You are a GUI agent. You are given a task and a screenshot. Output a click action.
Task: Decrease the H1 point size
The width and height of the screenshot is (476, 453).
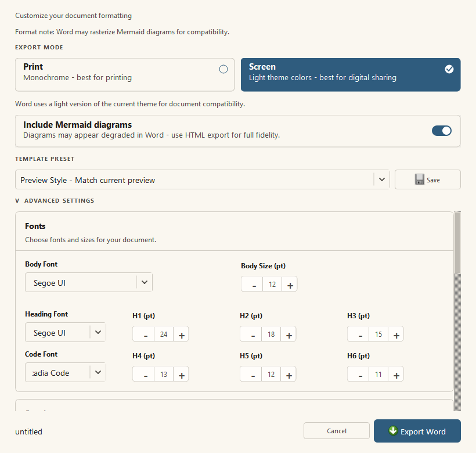pyautogui.click(x=144, y=335)
